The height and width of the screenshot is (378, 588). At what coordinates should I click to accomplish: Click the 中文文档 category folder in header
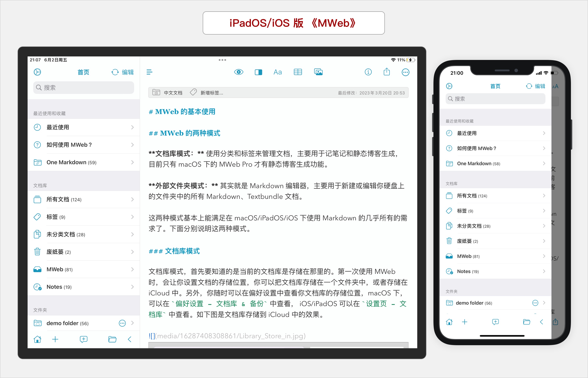(167, 93)
